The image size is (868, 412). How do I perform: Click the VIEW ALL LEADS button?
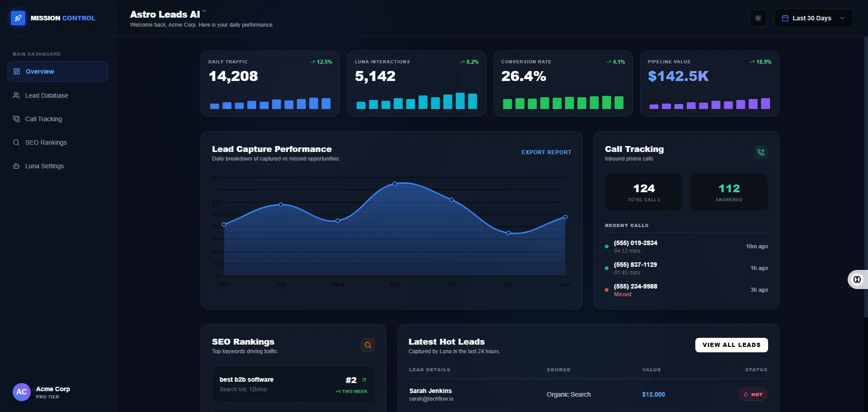coord(731,345)
